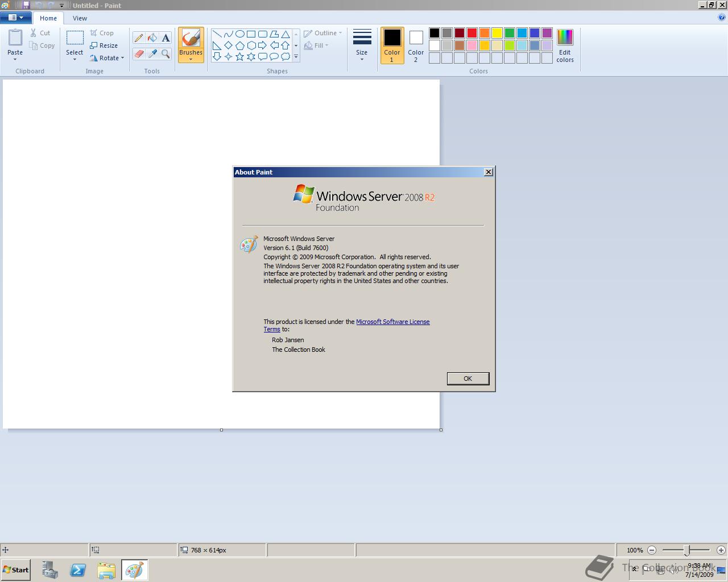Pick the green color swatch
728x582 pixels.
pyautogui.click(x=510, y=33)
